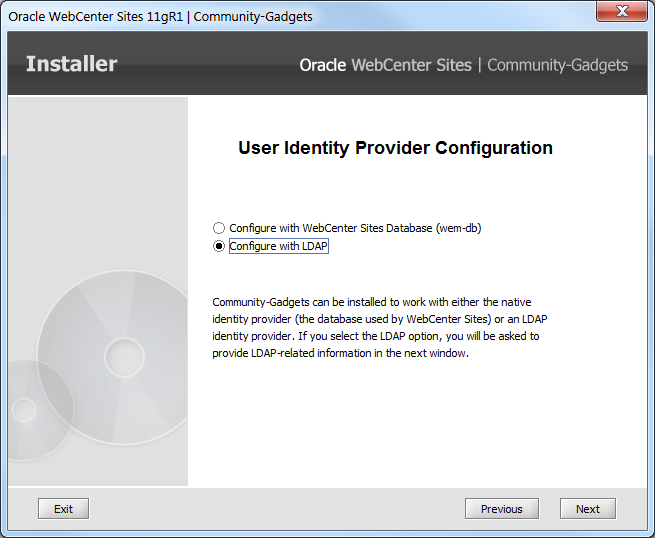
Task: Click the window title 'Oracle WebCenter Sites 11gR1 | Community-Gadgets'
Action: click(x=160, y=17)
